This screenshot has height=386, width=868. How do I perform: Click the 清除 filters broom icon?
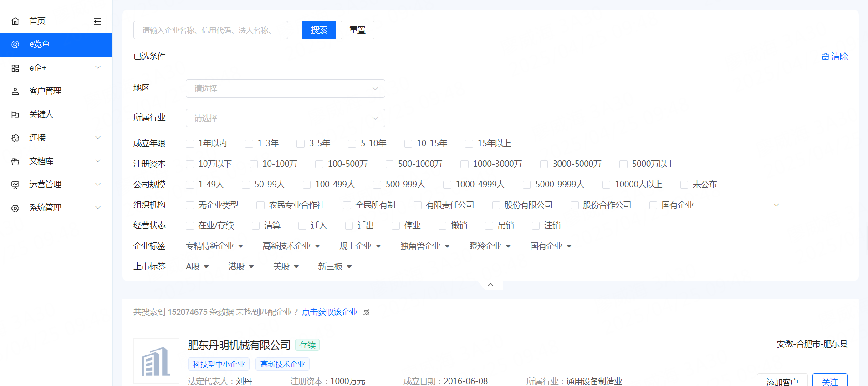click(x=825, y=57)
